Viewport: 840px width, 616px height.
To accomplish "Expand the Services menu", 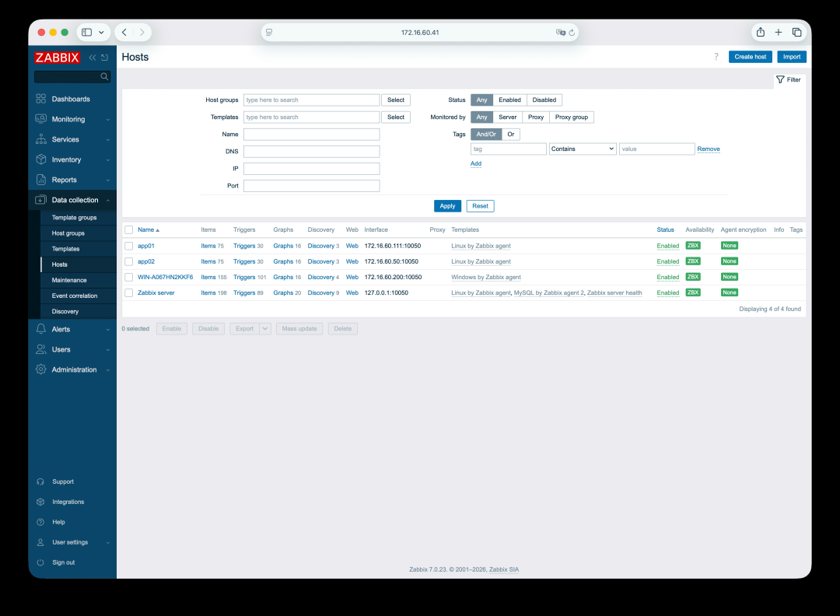I will coord(72,139).
